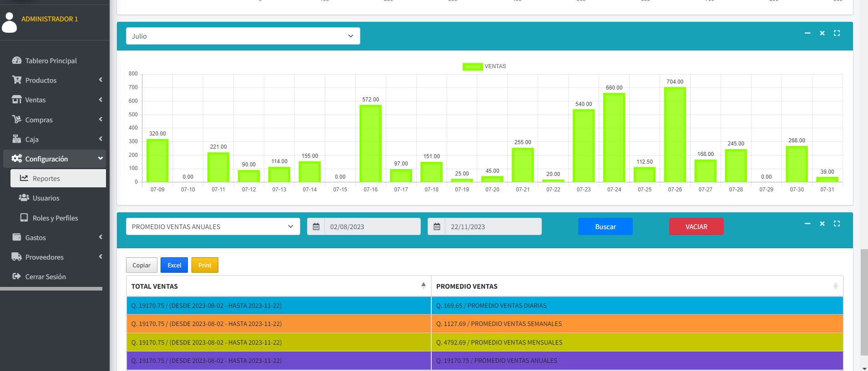Click the 07-23 bar with 540.00

pos(584,146)
